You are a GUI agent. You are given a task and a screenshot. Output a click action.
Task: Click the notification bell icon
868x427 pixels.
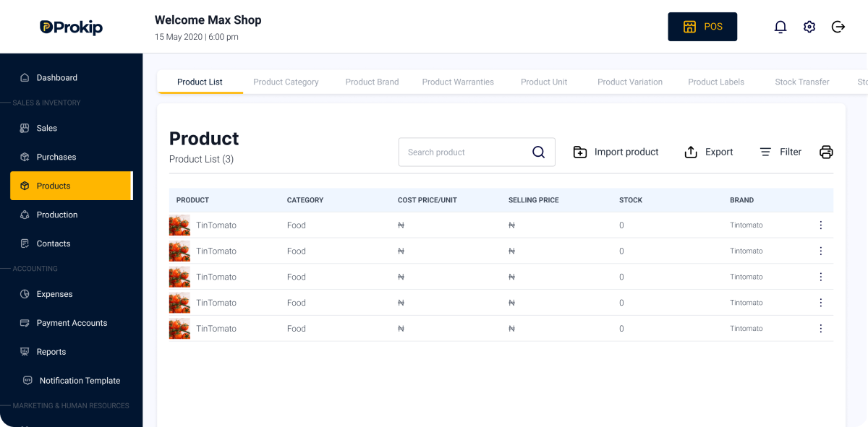tap(780, 27)
